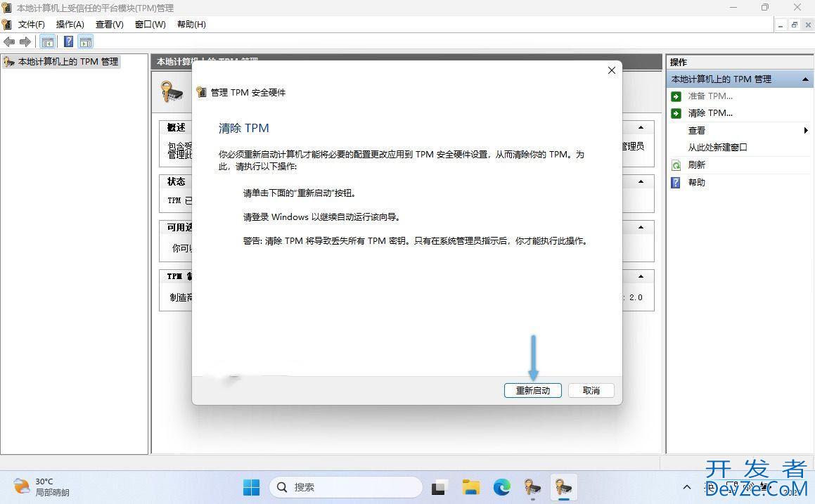
Task: Show hidden system tray icons chevron
Action: pos(686,487)
